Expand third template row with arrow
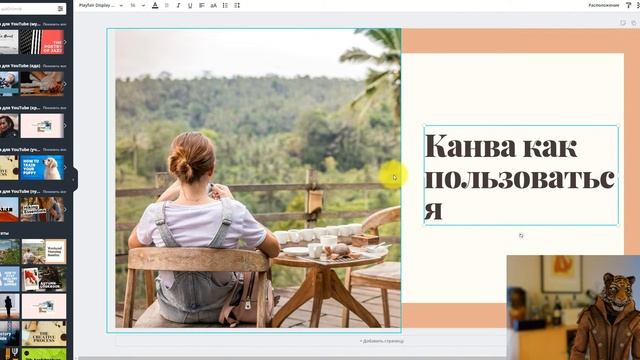Image resolution: width=640 pixels, height=360 pixels. pos(65,126)
